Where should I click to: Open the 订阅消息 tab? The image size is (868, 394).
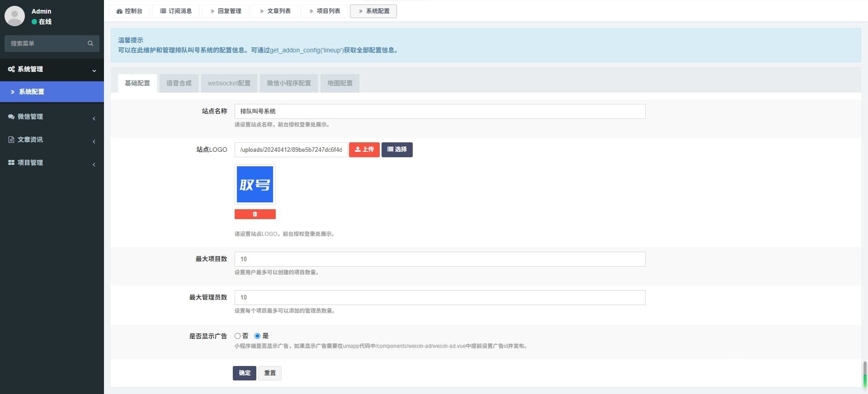(176, 11)
